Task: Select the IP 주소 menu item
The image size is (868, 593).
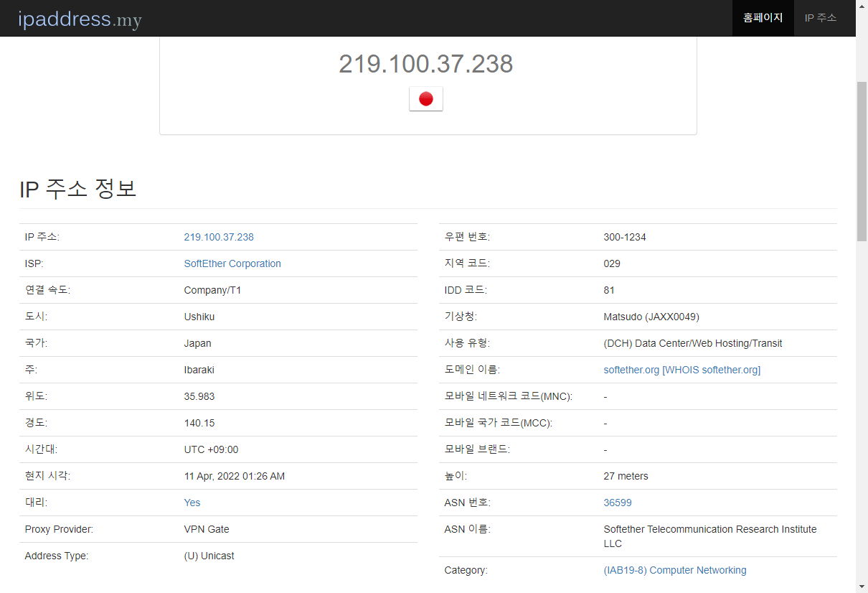Action: [x=820, y=18]
